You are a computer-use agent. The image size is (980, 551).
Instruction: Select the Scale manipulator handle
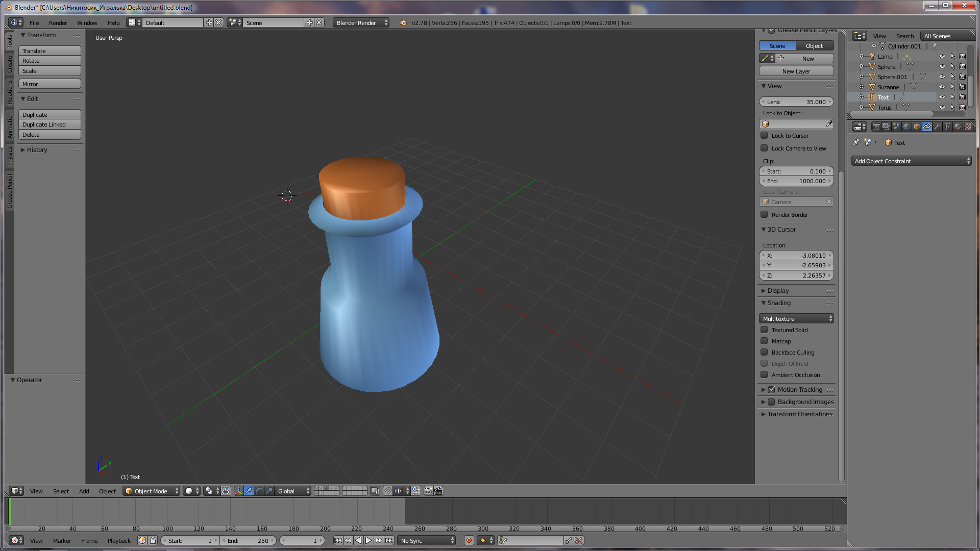coord(269,491)
